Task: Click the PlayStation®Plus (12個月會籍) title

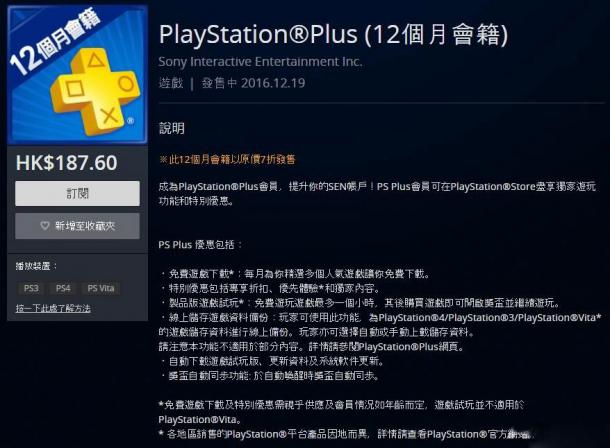Action: pos(333,34)
